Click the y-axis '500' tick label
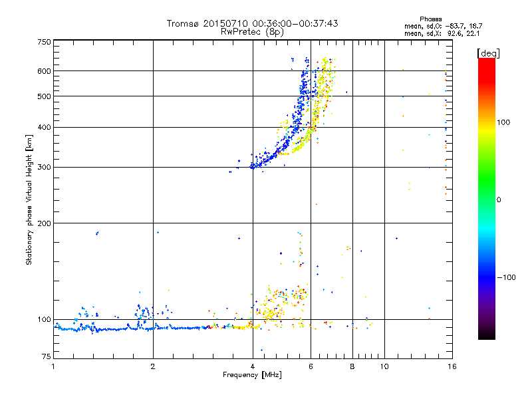This screenshot has height=399, width=532. (44, 96)
